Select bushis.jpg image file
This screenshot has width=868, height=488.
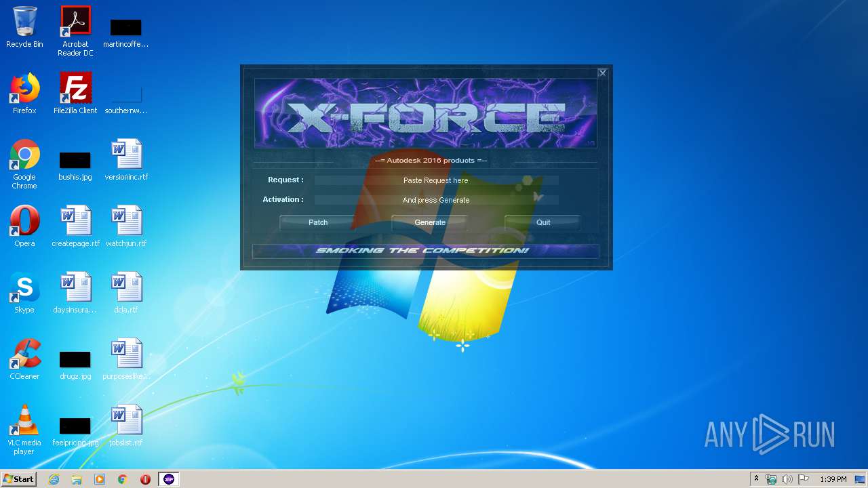(x=75, y=167)
